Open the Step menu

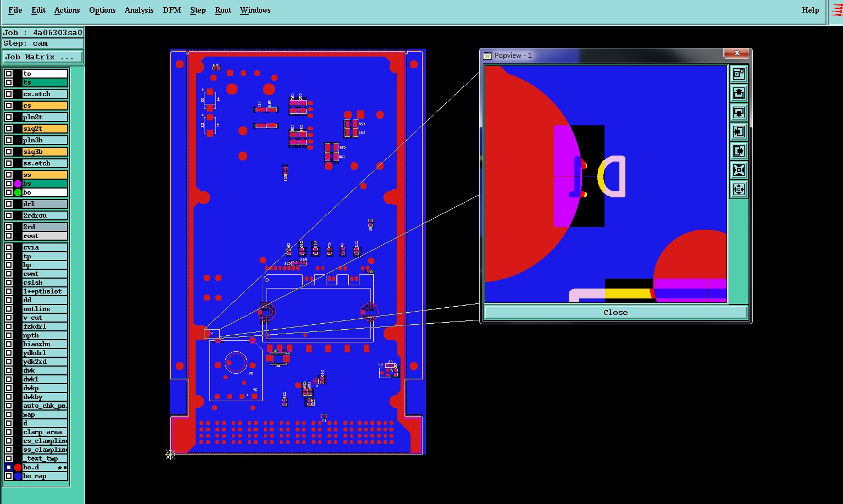pyautogui.click(x=198, y=10)
